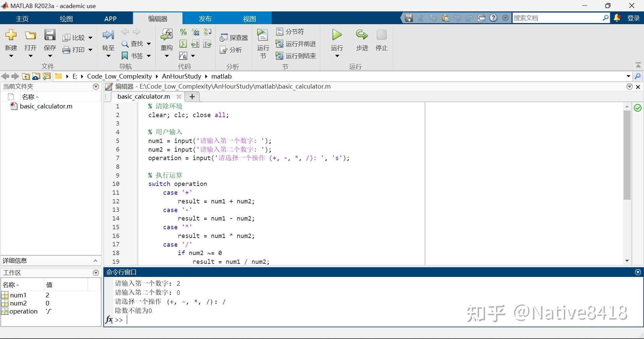The height and width of the screenshot is (339, 644).
Task: Select the operation variable in workspace
Action: tap(23, 311)
